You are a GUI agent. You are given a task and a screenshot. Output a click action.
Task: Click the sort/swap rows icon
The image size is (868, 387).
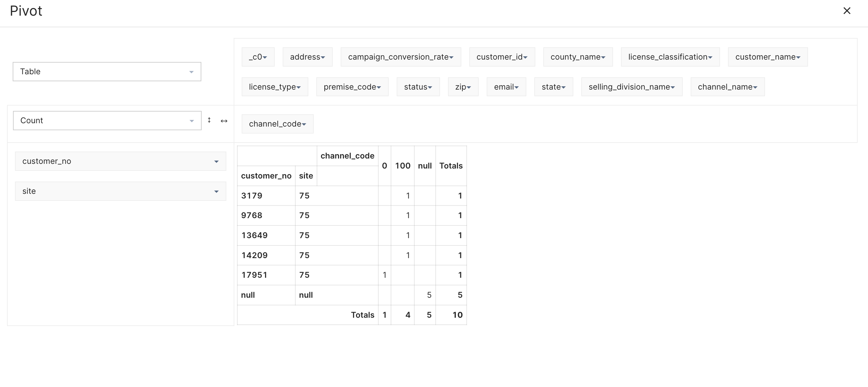point(209,120)
